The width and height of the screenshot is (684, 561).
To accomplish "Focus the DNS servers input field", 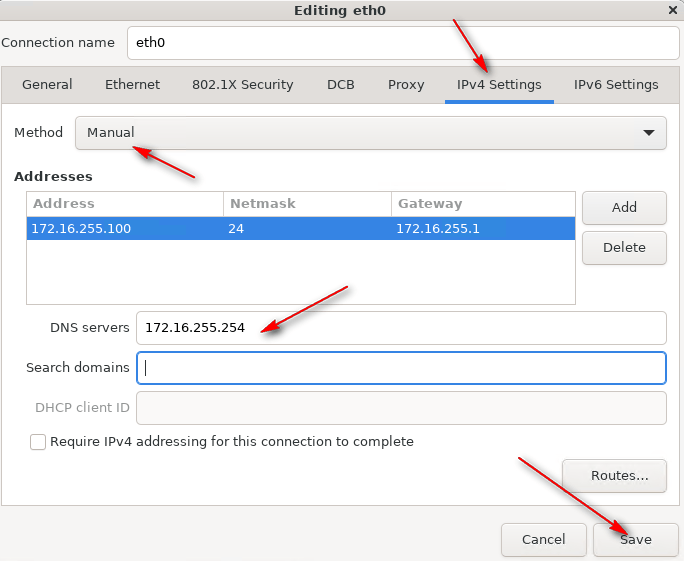I will click(x=400, y=328).
